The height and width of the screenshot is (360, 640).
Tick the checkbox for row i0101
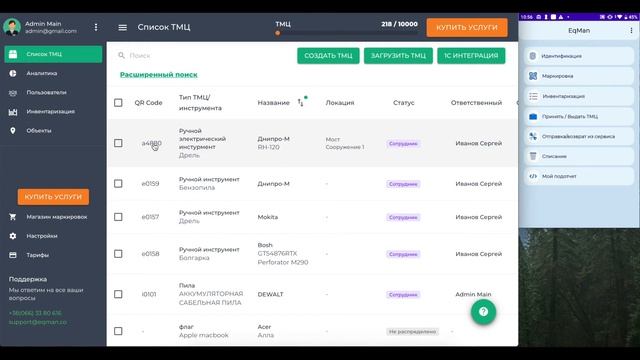click(118, 294)
